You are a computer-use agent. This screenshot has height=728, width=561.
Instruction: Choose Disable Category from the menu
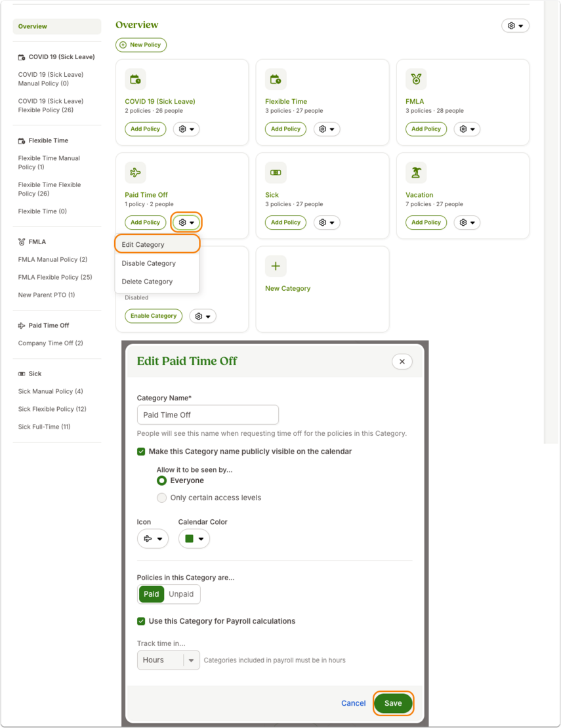157,263
